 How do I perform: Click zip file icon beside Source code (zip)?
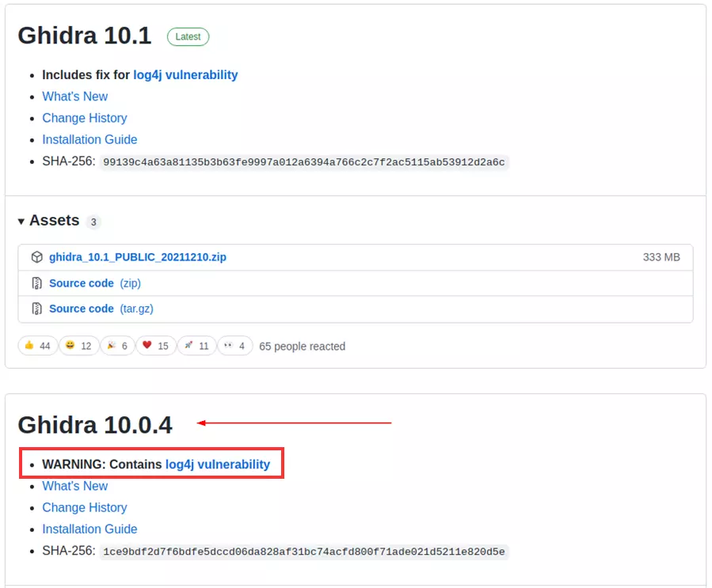36,283
